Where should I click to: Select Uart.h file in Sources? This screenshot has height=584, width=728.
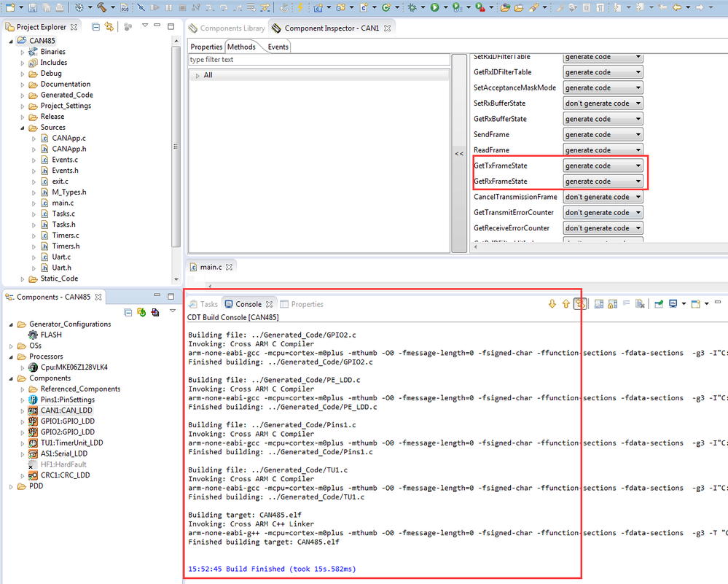[x=61, y=268]
